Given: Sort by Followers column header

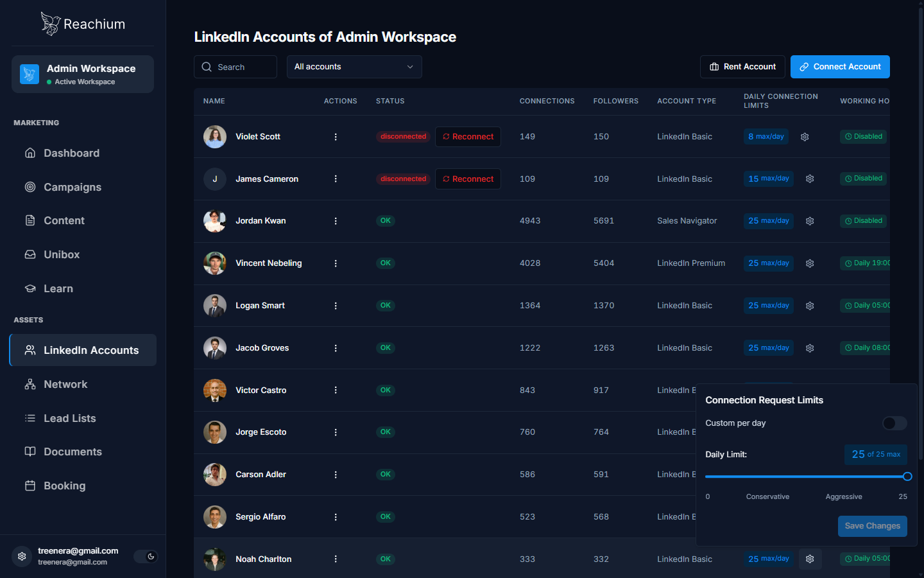Looking at the screenshot, I should click(616, 101).
